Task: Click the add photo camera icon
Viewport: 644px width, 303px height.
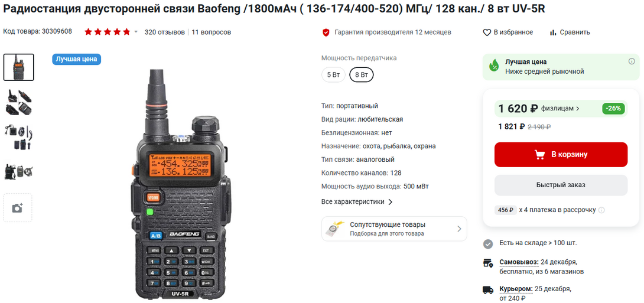Action: [17, 208]
